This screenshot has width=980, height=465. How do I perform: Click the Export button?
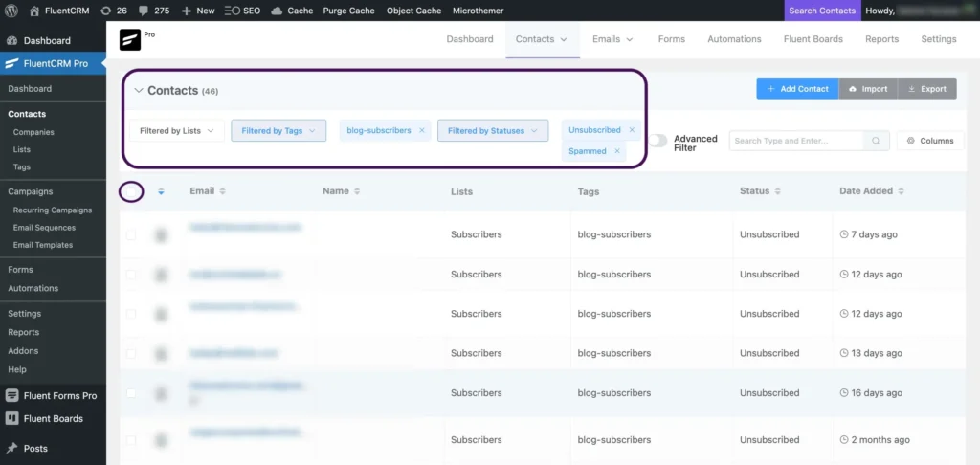point(926,89)
